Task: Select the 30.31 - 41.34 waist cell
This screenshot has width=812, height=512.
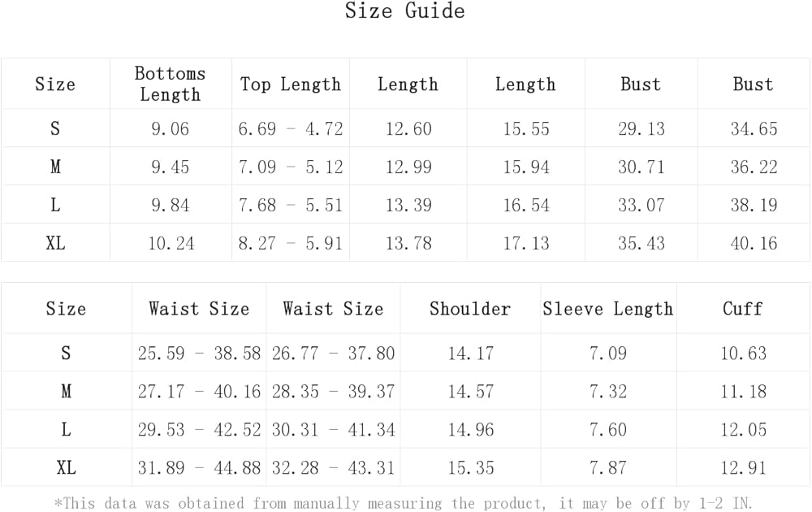Action: pos(333,430)
